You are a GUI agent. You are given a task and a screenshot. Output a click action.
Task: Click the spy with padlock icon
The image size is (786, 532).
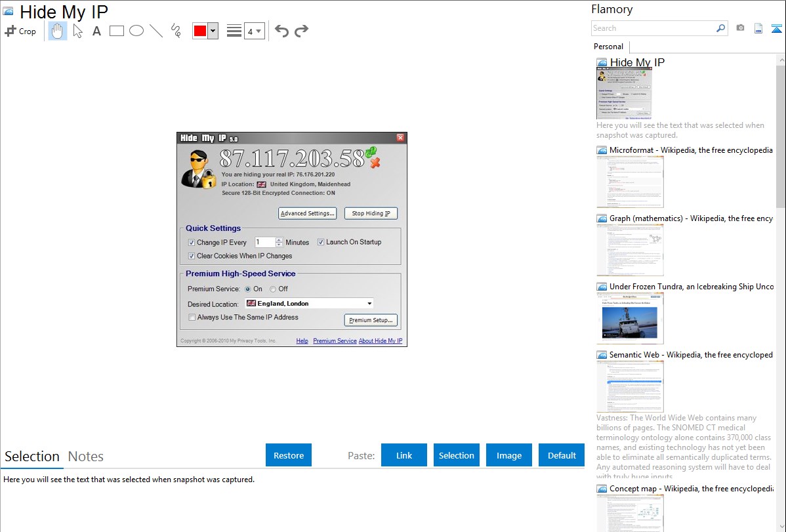point(198,169)
